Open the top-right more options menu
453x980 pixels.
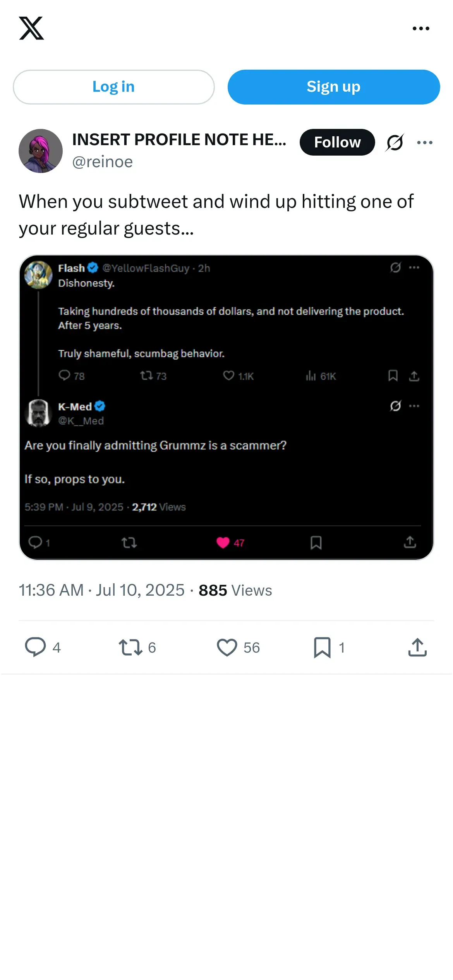[x=421, y=28]
